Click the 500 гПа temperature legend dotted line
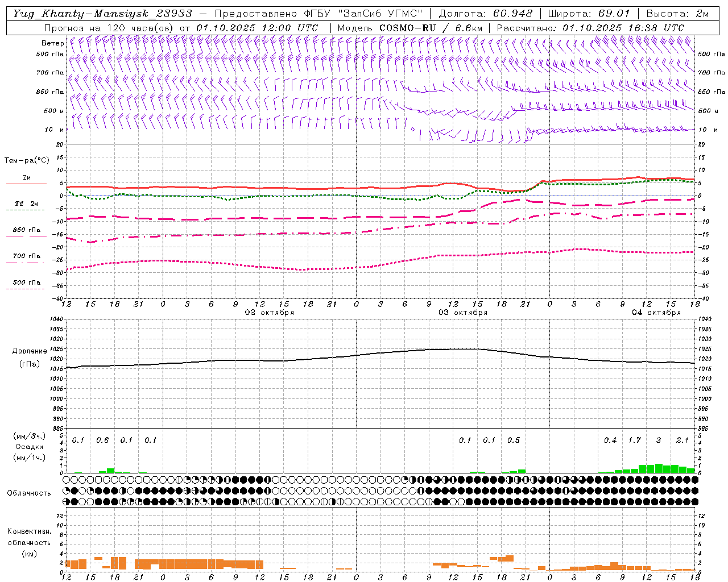Image resolution: width=728 pixels, height=582 pixels. (x=26, y=289)
